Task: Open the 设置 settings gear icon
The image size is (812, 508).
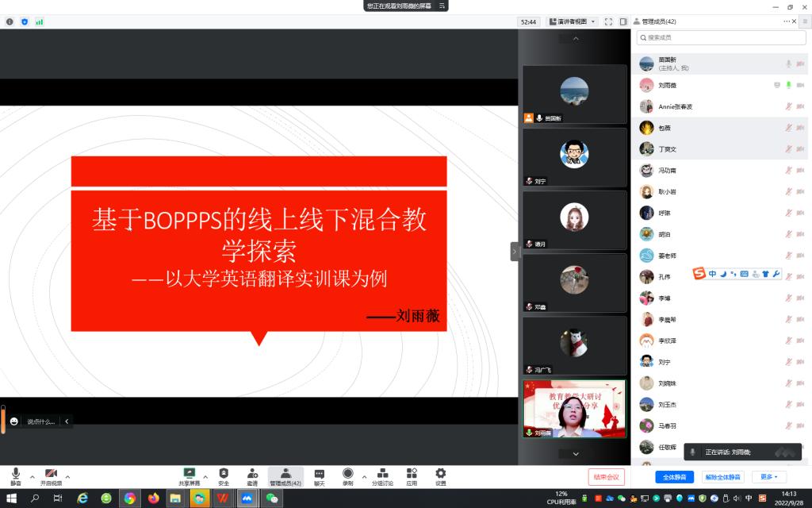Action: (x=440, y=474)
